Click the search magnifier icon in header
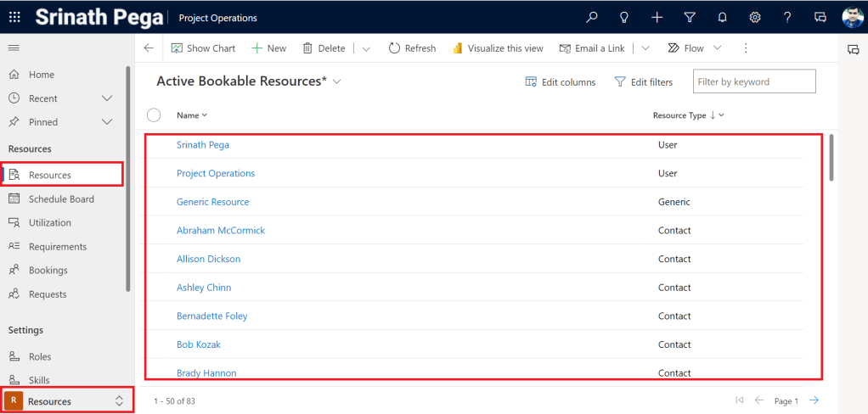The image size is (868, 414). pyautogui.click(x=592, y=17)
